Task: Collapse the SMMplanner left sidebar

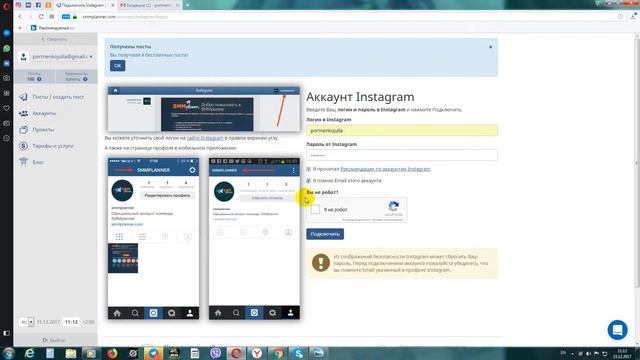Action: tap(55, 39)
